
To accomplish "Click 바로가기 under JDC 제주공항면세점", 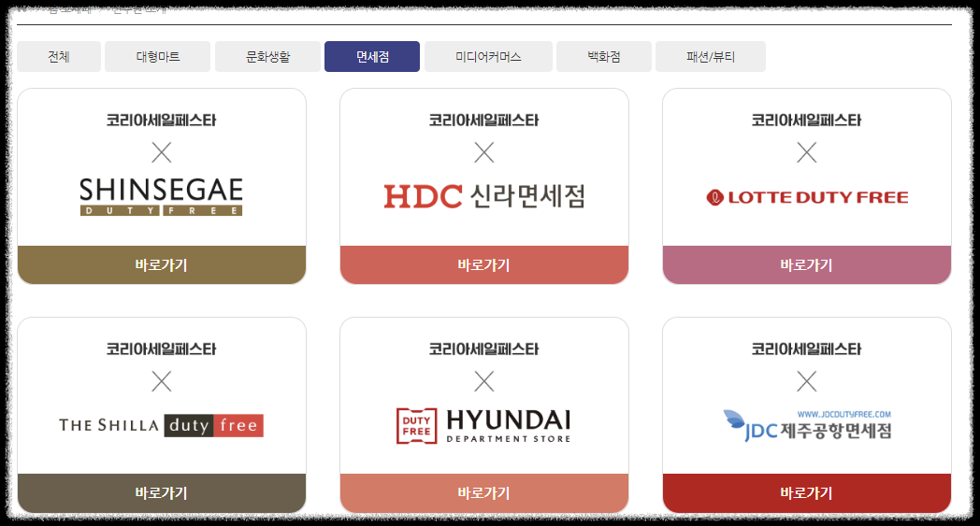I will (807, 493).
